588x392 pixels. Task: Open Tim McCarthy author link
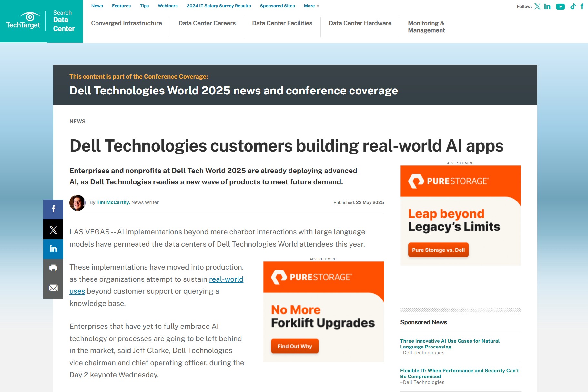click(113, 202)
